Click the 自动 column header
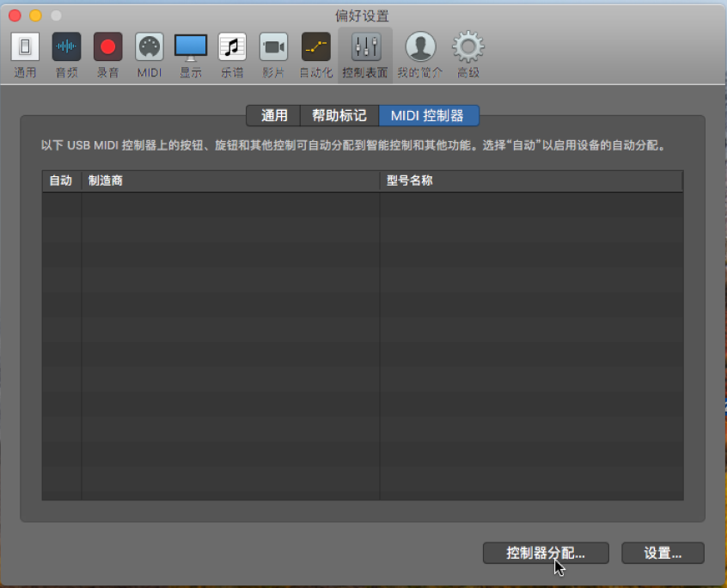Screen dimensions: 727x588 (x=61, y=181)
